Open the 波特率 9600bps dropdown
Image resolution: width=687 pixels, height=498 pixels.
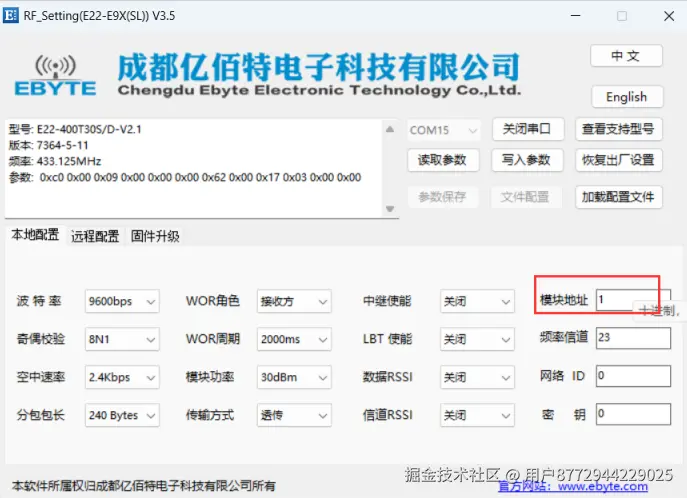point(122,301)
